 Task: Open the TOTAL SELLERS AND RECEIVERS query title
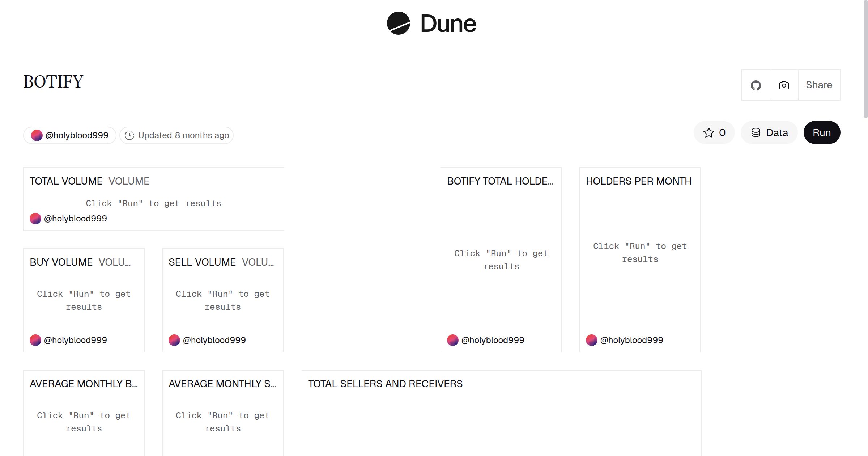coord(385,384)
